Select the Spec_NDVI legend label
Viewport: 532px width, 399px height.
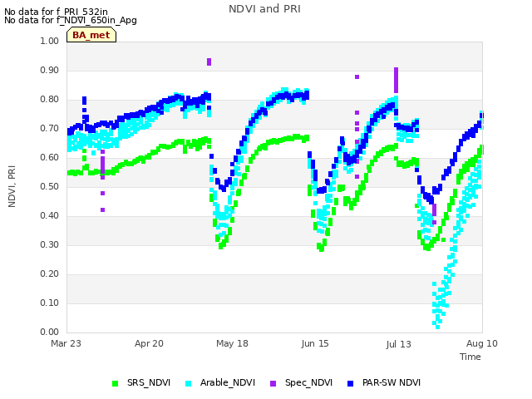(308, 382)
